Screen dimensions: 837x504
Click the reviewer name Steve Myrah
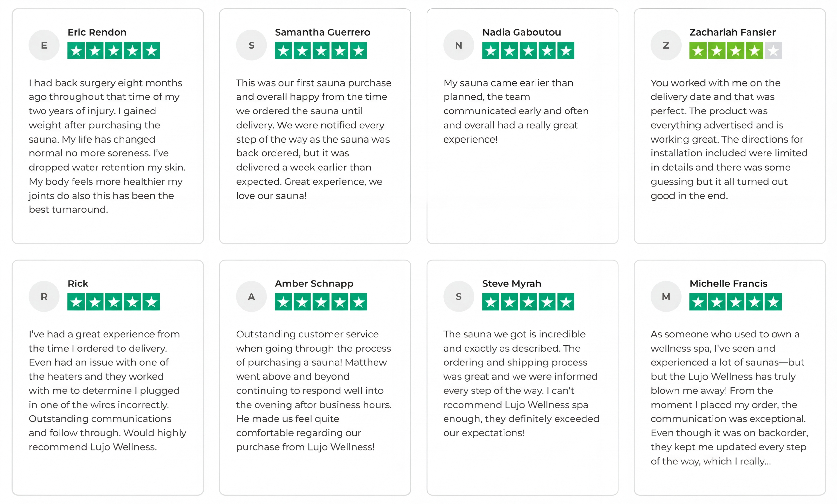pyautogui.click(x=512, y=284)
